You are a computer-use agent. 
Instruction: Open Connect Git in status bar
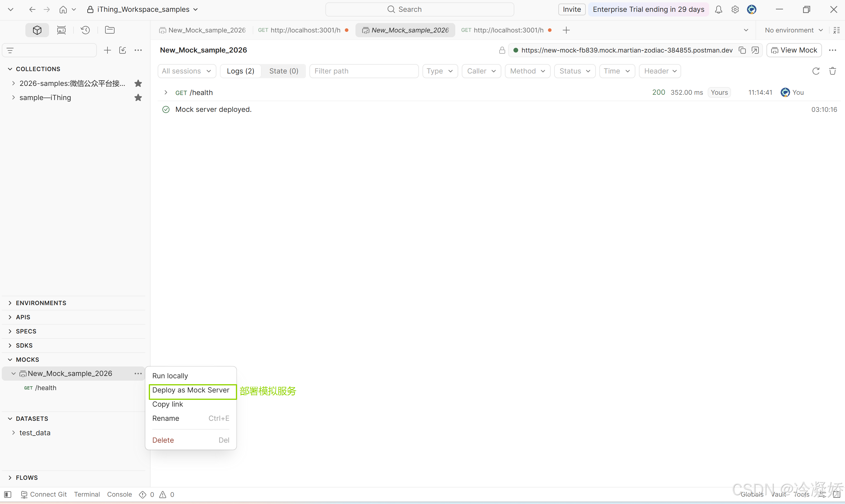(x=44, y=495)
